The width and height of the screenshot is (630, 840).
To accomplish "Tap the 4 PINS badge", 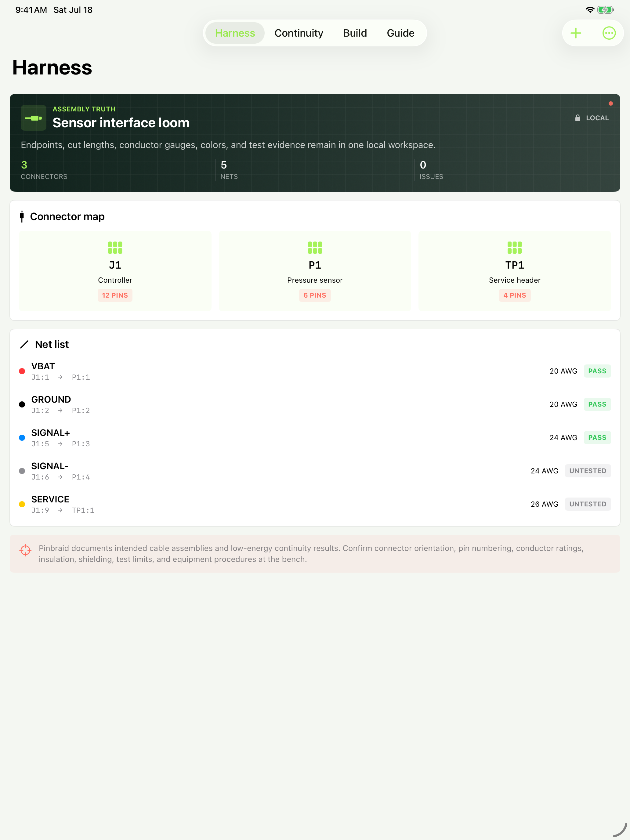I will 515,295.
